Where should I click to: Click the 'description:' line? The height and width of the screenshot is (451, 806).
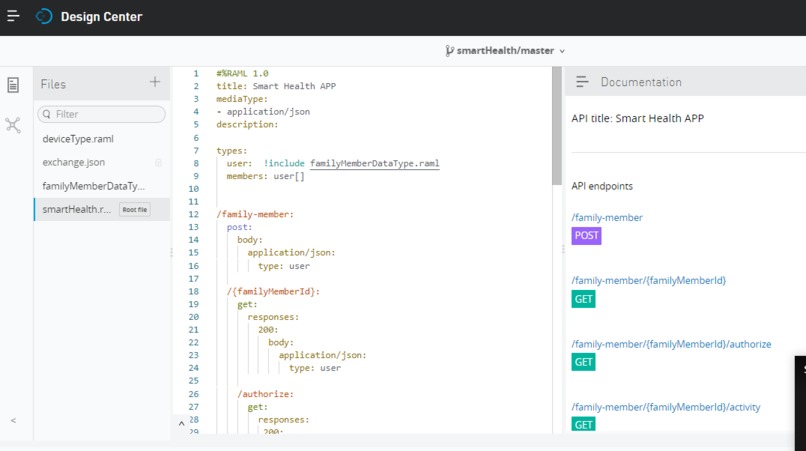point(247,124)
